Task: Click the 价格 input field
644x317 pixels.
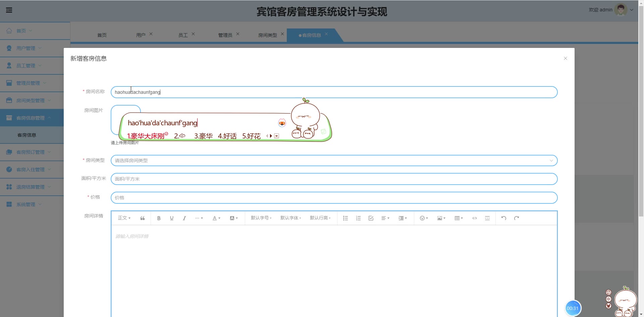Action: [334, 198]
